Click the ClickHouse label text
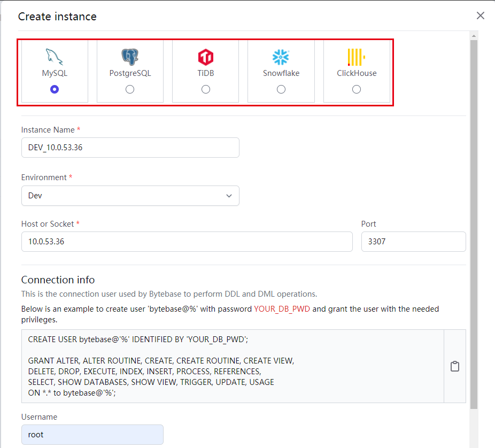Image resolution: width=495 pixels, height=448 pixels. (x=357, y=73)
